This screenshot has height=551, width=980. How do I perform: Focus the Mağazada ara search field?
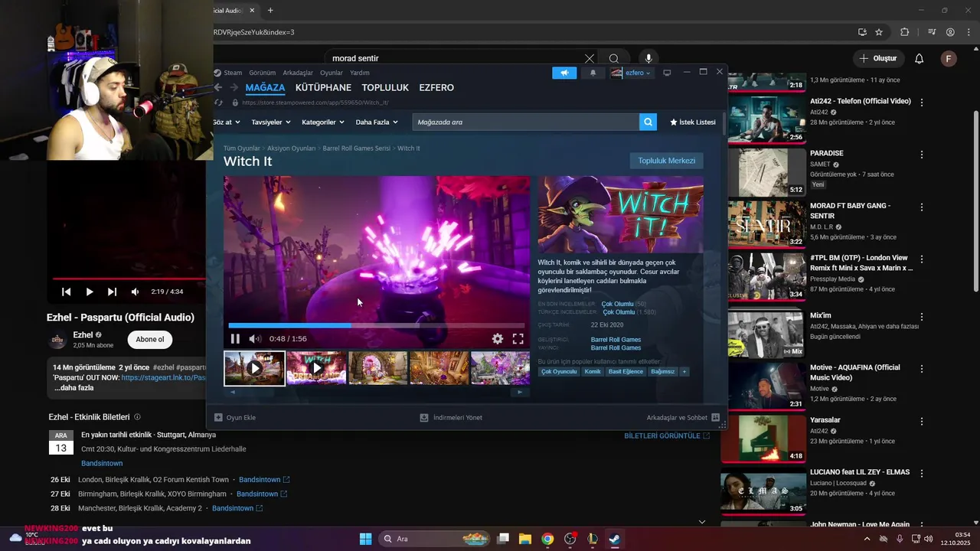(526, 122)
